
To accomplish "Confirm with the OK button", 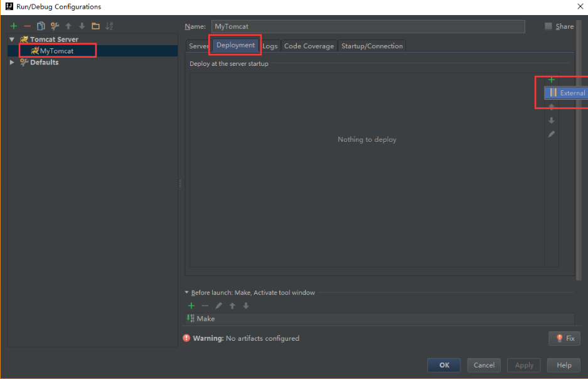I will pyautogui.click(x=444, y=365).
